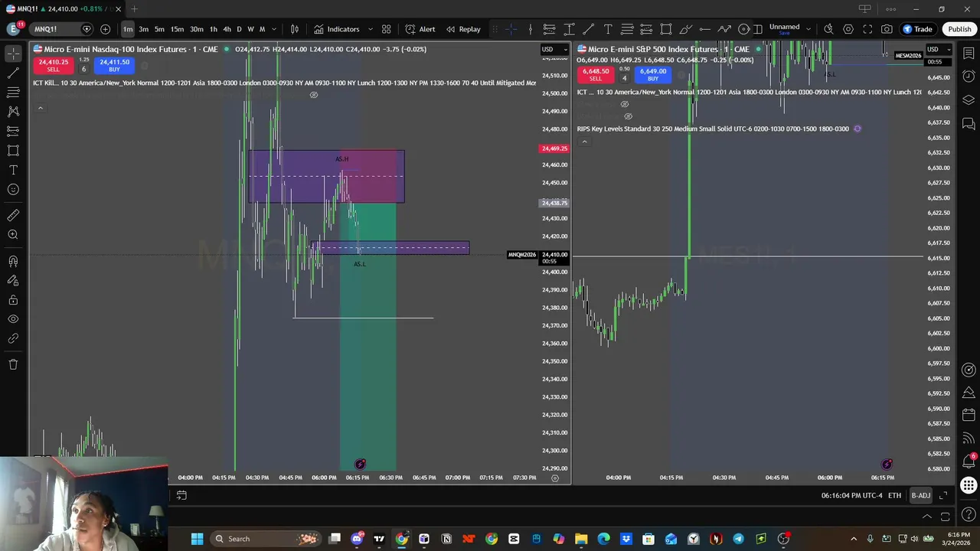Image resolution: width=980 pixels, height=551 pixels.
Task: Change USD currency on S&P 500 chart scale
Action: [x=939, y=49]
